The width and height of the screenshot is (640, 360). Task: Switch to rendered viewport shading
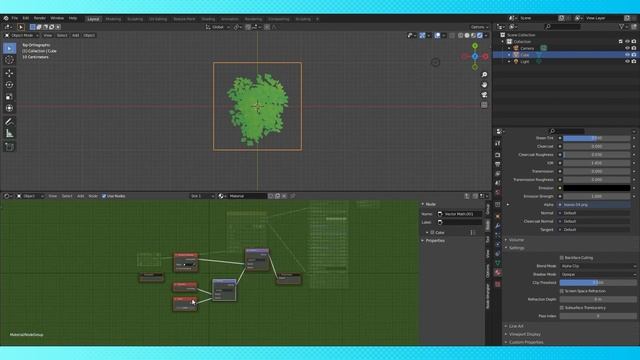click(480, 36)
